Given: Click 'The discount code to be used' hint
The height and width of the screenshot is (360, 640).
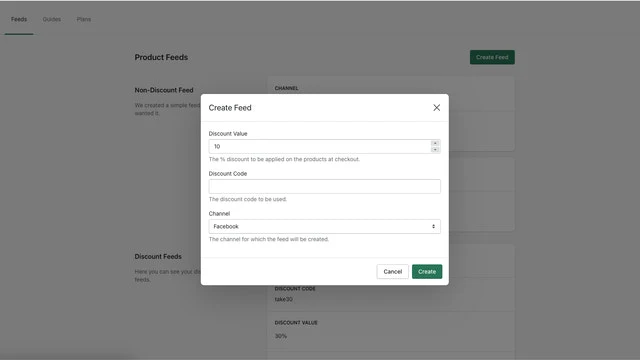Looking at the screenshot, I should [248, 199].
